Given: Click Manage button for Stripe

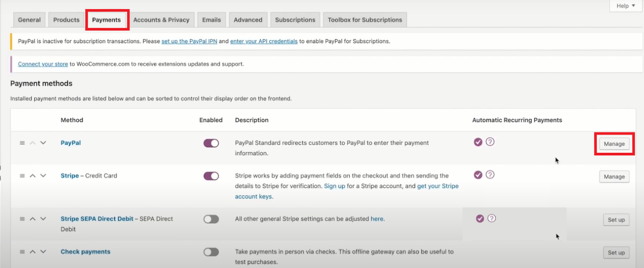Looking at the screenshot, I should pos(614,176).
